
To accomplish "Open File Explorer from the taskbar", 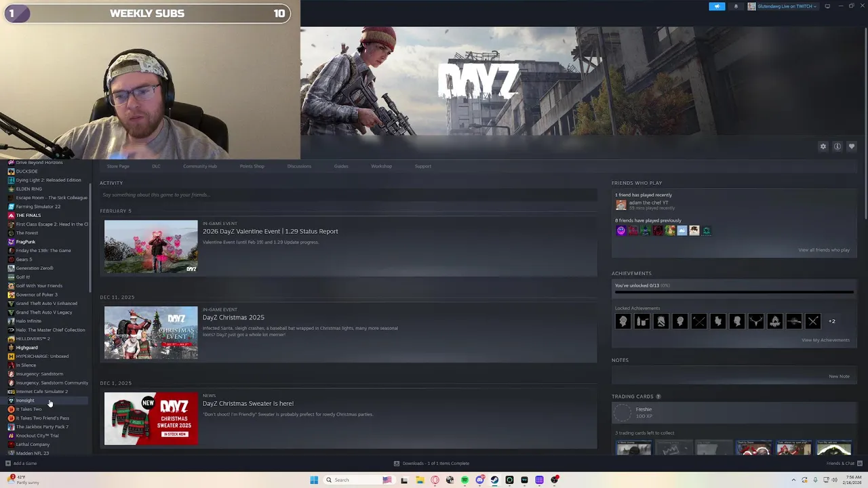I will (x=420, y=480).
